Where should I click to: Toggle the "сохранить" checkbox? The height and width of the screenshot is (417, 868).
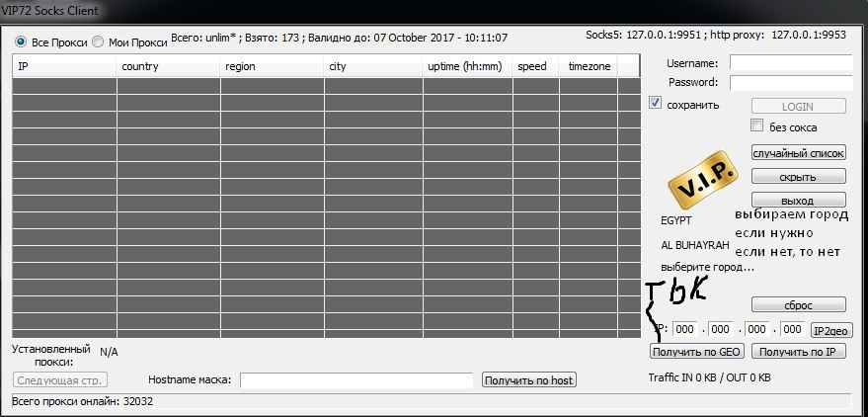point(656,104)
